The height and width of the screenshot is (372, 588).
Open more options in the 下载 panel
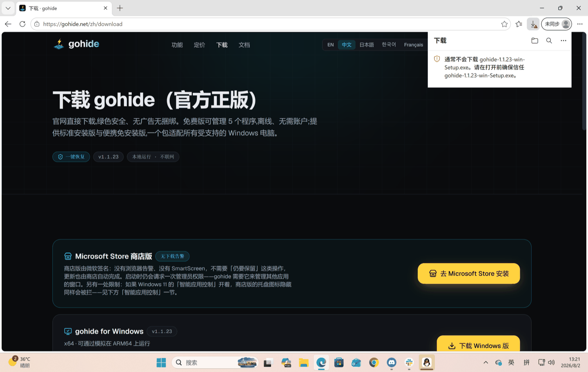click(x=563, y=40)
